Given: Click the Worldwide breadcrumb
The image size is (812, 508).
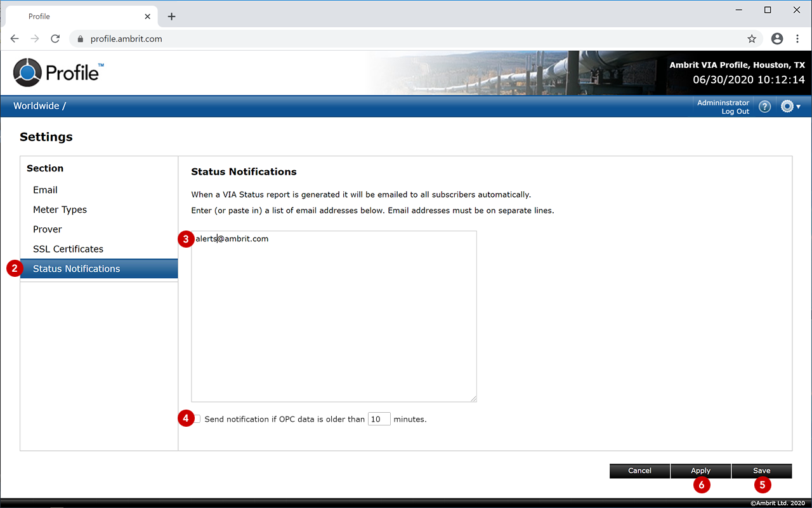Looking at the screenshot, I should pyautogui.click(x=36, y=106).
